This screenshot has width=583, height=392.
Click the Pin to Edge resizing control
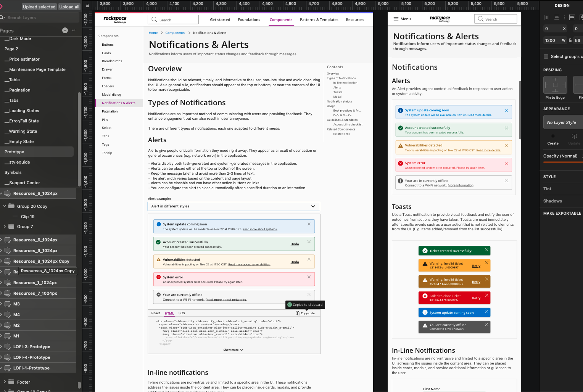click(555, 85)
